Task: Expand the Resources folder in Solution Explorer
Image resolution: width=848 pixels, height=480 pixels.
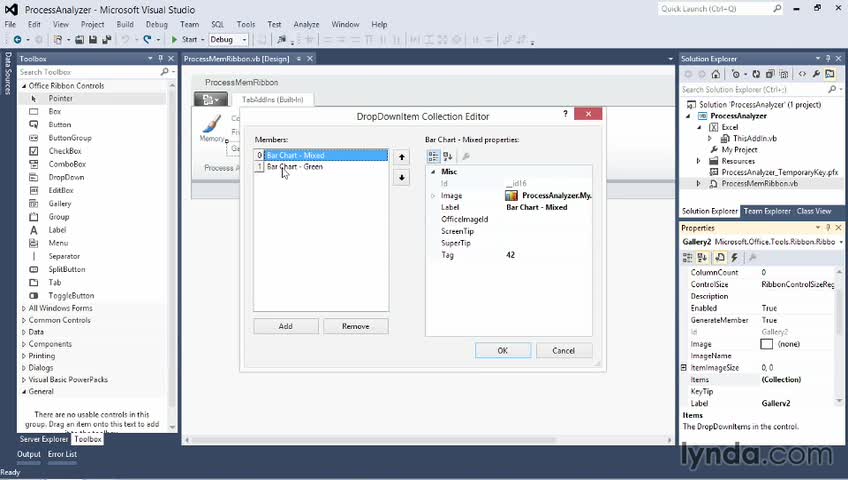Action: coord(698,161)
